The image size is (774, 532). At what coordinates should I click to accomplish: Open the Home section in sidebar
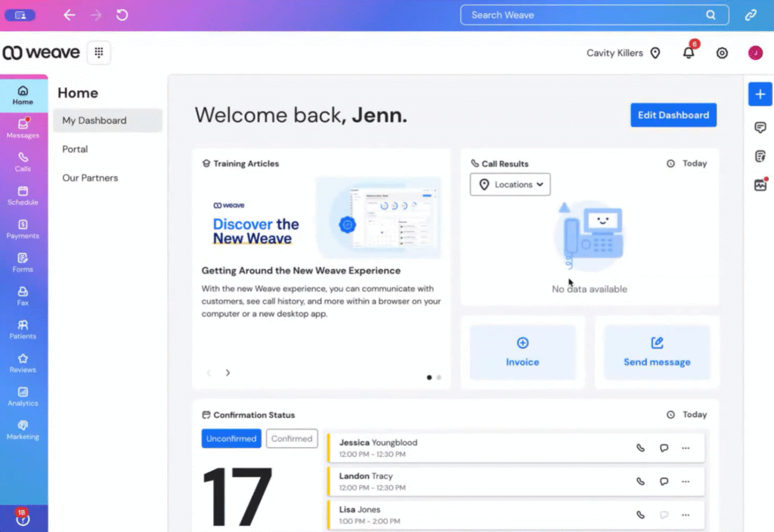tap(23, 95)
